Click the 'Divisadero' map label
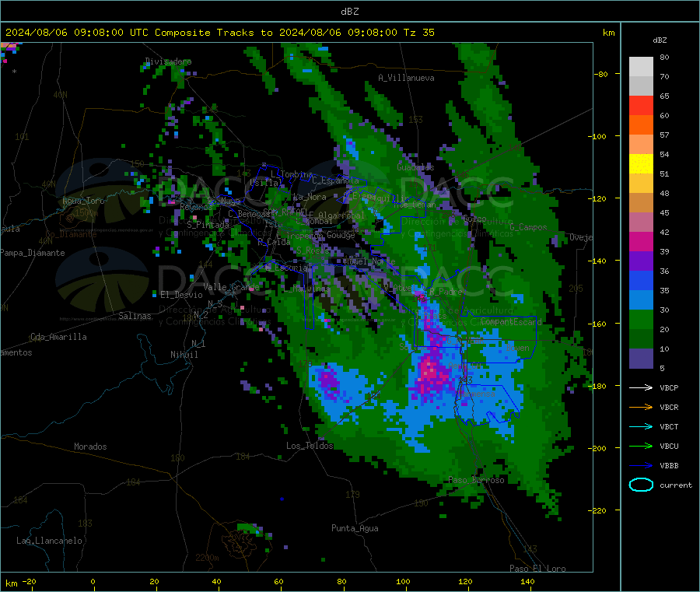The image size is (700, 592). [168, 61]
